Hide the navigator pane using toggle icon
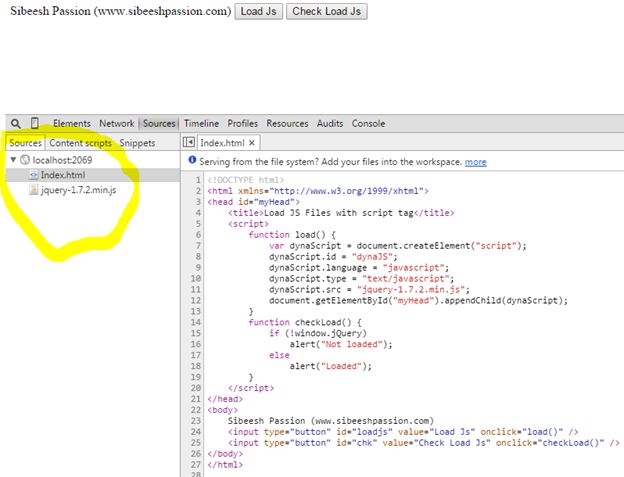The image size is (624, 477). 188,143
